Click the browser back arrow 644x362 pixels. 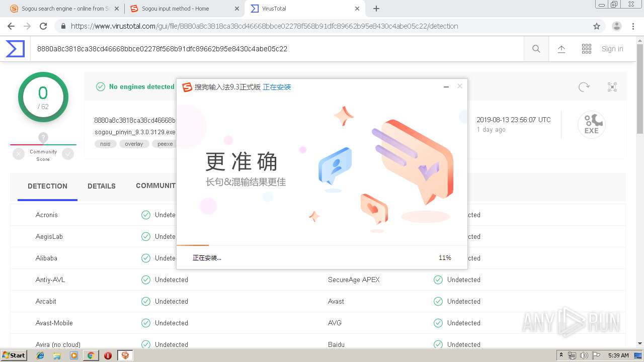click(11, 26)
